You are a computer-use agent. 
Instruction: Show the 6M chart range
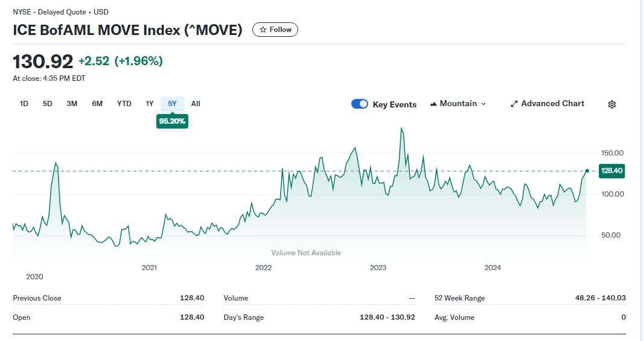tap(97, 104)
